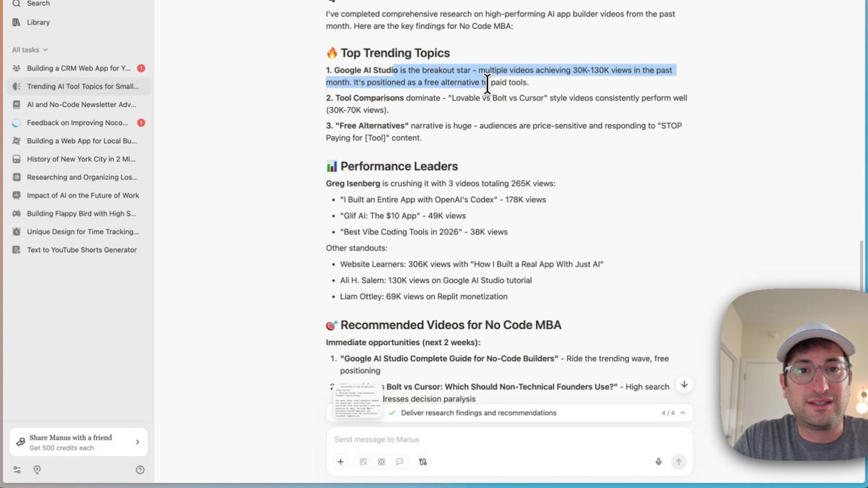Screen dimensions: 868x488
Task: Click the red badge on the Feedback task
Action: pos(141,123)
